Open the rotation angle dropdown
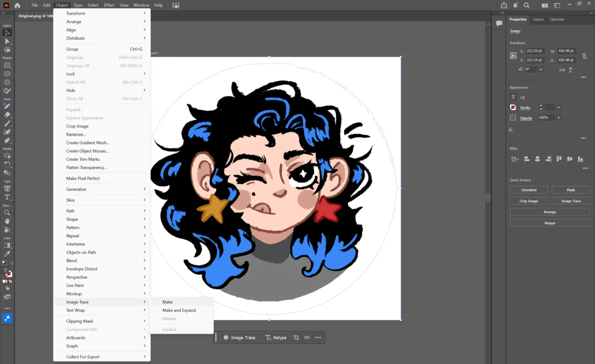 coord(541,70)
